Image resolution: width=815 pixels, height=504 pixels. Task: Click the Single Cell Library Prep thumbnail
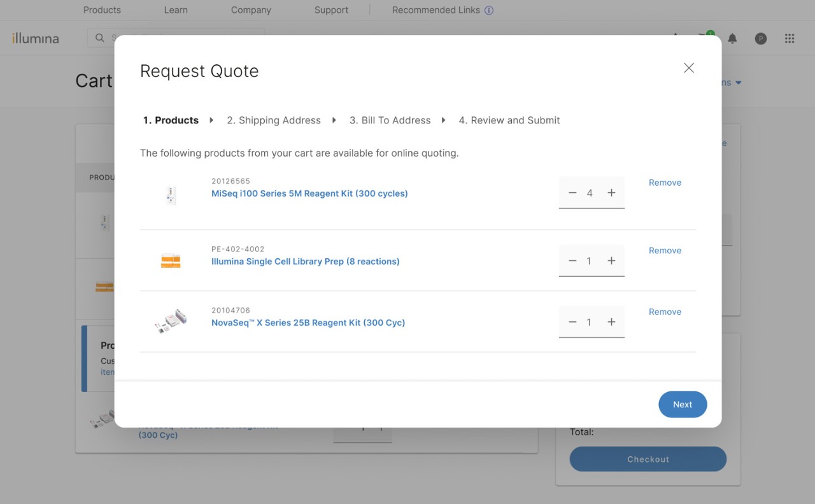click(171, 261)
